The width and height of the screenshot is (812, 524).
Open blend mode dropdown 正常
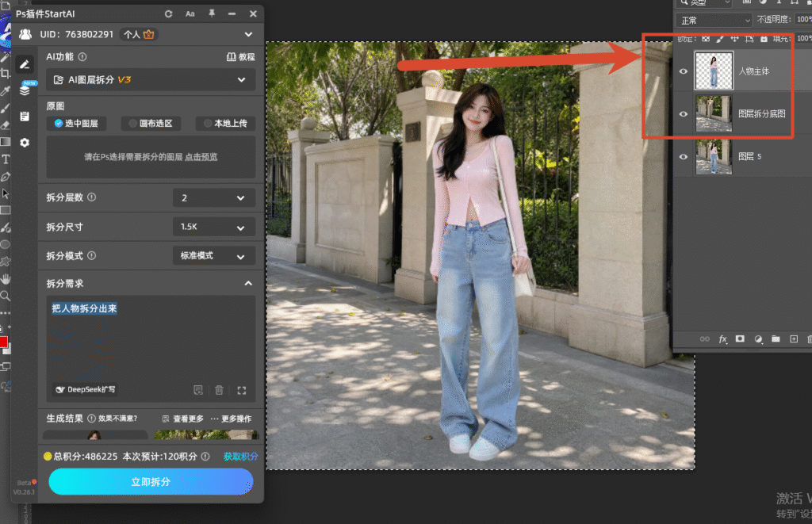(714, 20)
